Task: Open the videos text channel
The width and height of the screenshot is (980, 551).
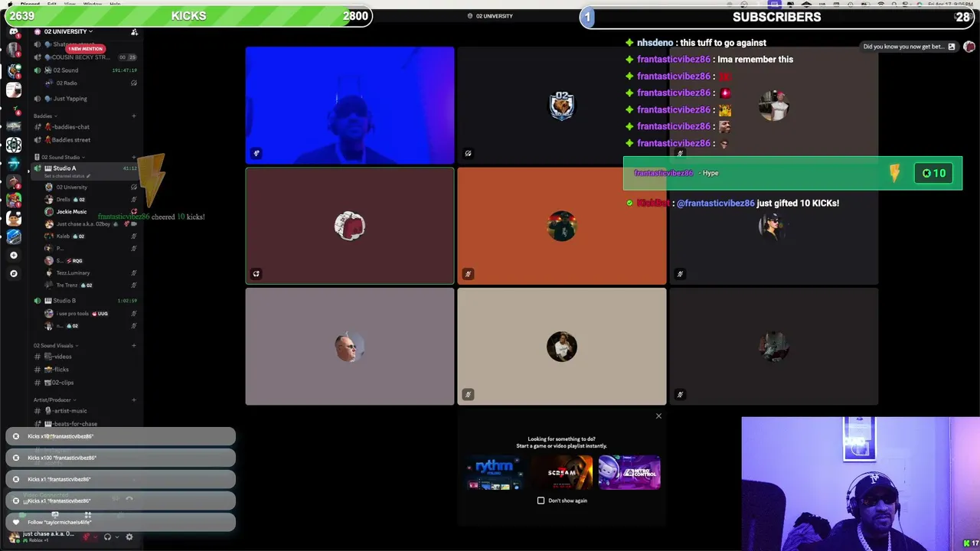Action: click(x=84, y=356)
